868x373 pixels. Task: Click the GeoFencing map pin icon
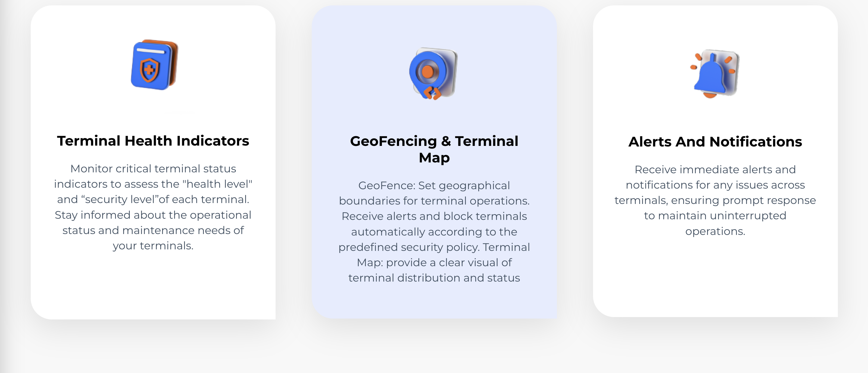(433, 74)
